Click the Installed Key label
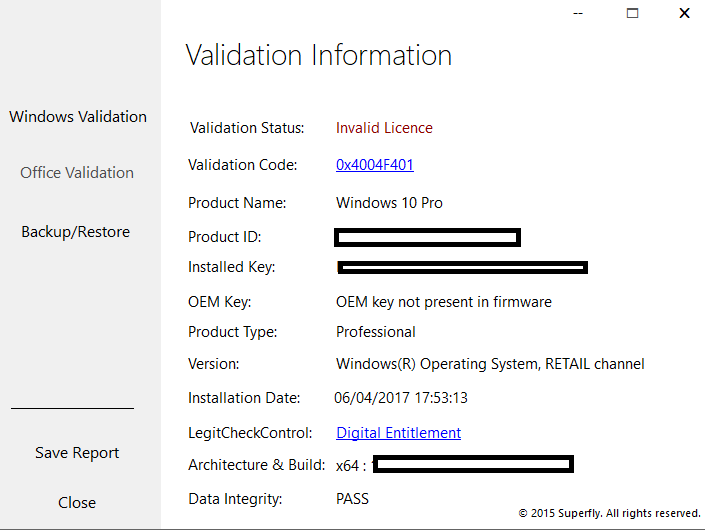The image size is (705, 530). pyautogui.click(x=232, y=267)
